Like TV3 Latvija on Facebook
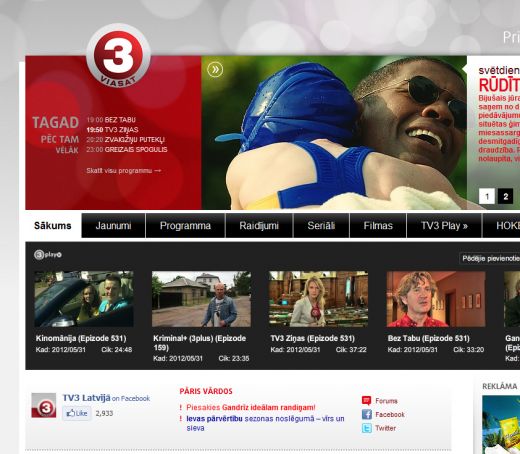The height and width of the screenshot is (454, 520). point(77,413)
